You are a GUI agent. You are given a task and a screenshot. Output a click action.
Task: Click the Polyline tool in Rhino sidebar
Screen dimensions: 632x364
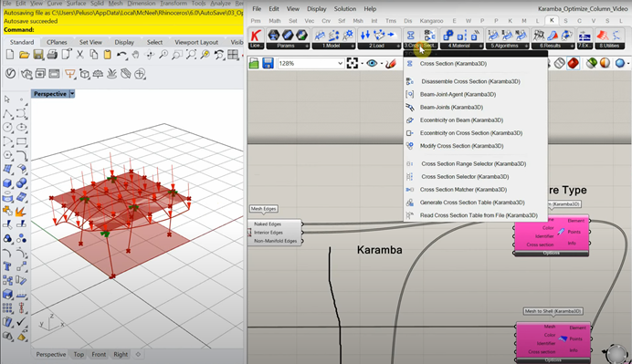pos(7,114)
